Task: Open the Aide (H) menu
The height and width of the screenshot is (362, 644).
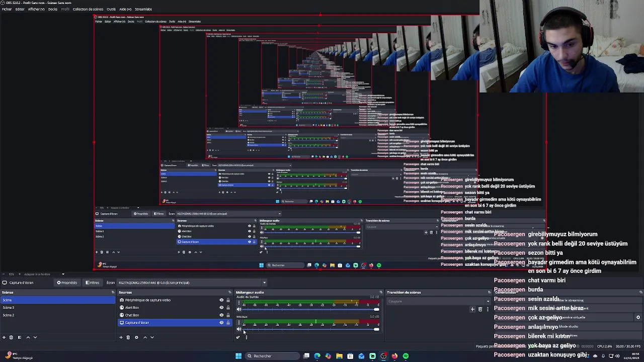Action: click(125, 9)
